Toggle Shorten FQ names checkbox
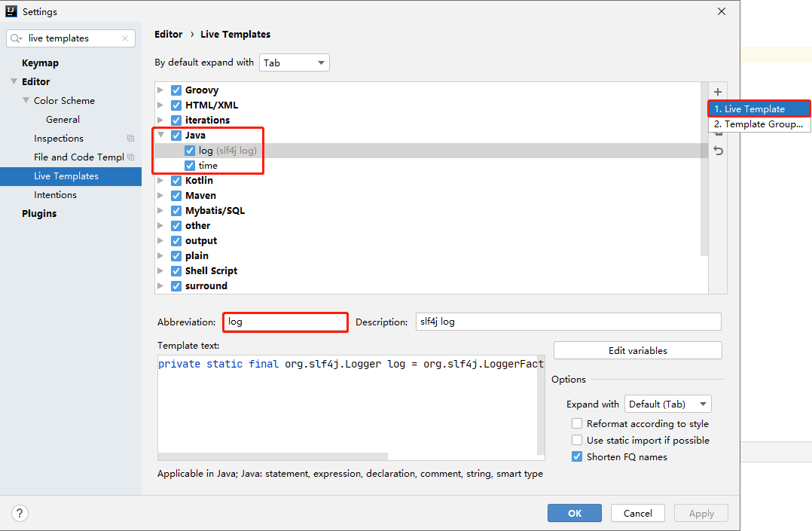This screenshot has height=531, width=812. click(x=577, y=457)
